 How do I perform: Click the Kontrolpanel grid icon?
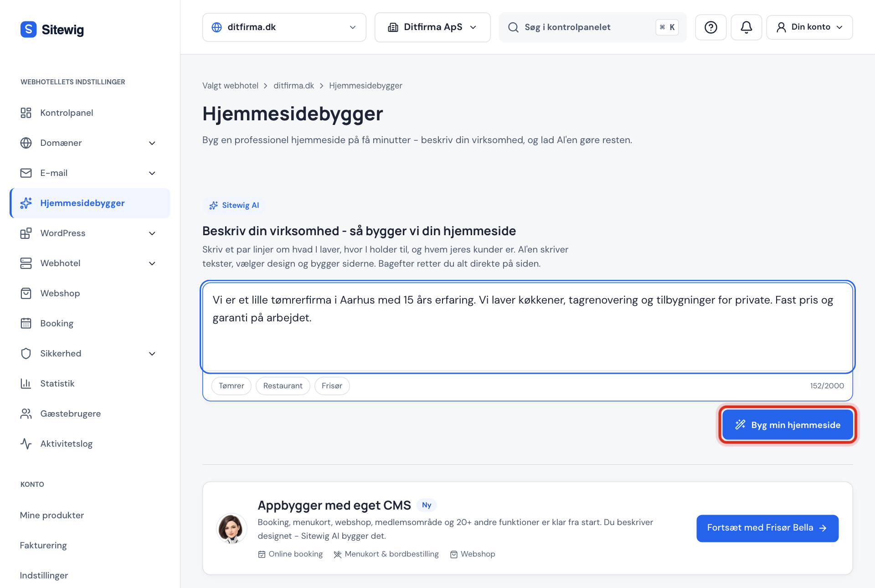(x=26, y=113)
